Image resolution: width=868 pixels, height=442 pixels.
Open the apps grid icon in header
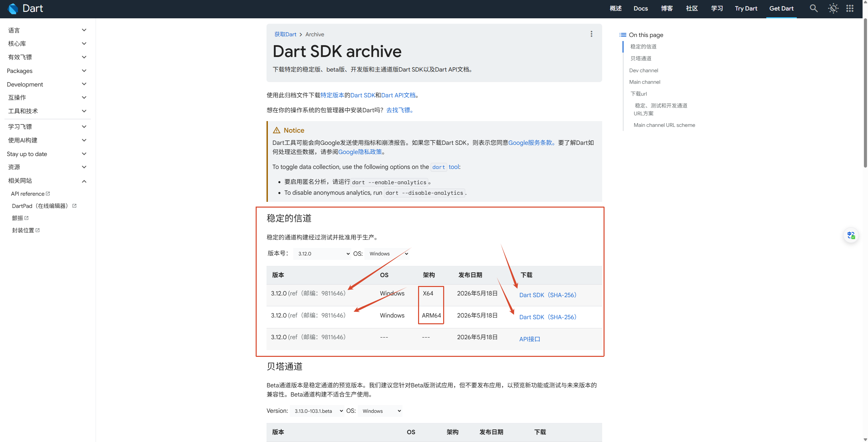pos(850,8)
